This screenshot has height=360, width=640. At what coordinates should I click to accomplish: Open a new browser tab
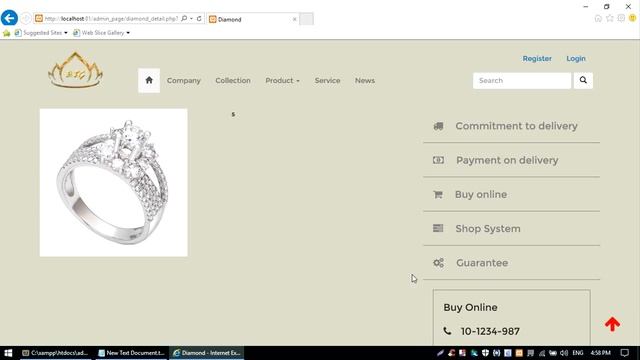click(x=307, y=19)
